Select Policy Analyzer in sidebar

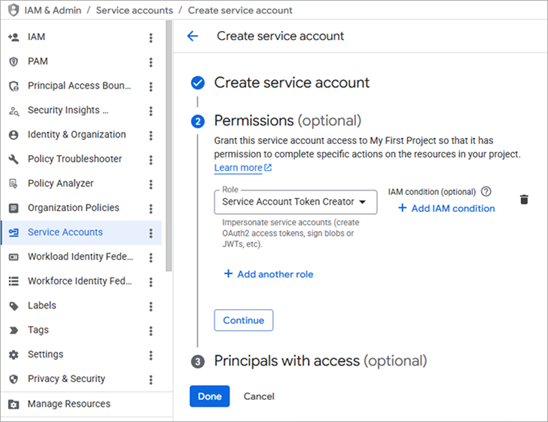click(81, 184)
